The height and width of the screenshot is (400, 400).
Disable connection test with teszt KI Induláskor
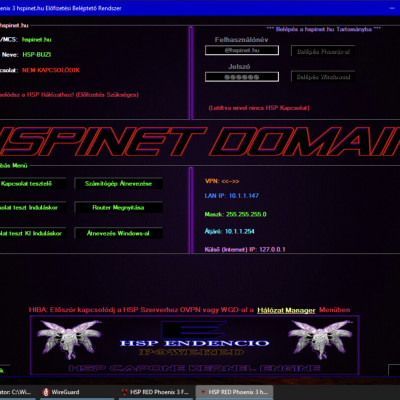coord(32,233)
